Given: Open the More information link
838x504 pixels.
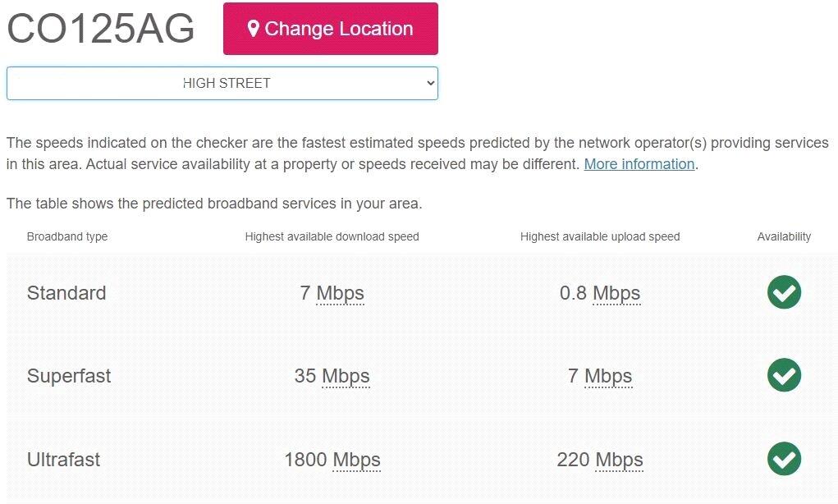Looking at the screenshot, I should 639,164.
